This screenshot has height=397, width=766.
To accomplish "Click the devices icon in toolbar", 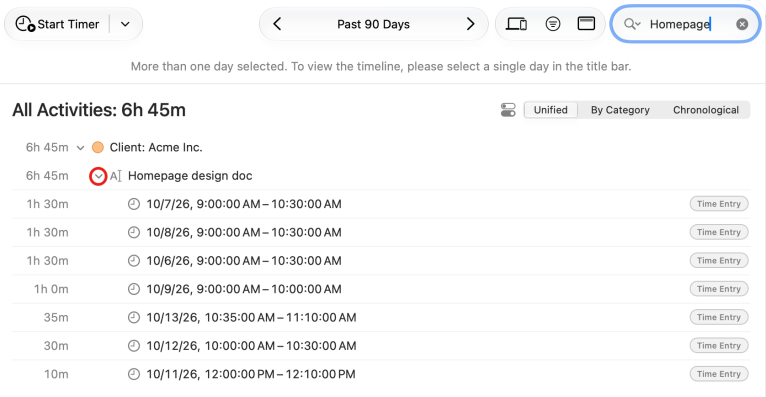I will (x=516, y=24).
